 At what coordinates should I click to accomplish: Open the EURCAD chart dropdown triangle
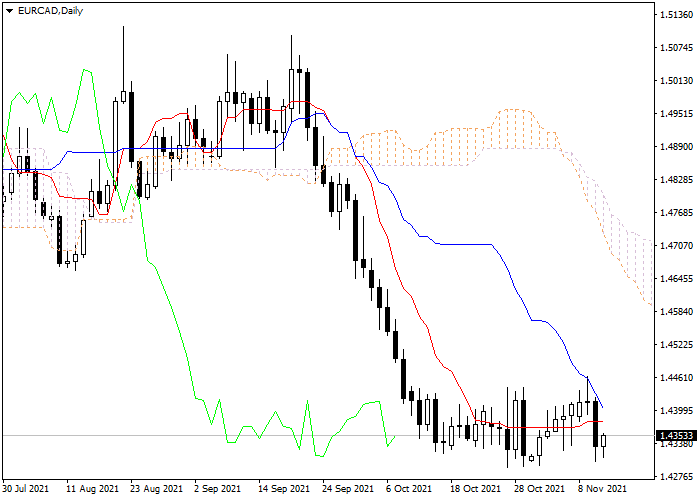pyautogui.click(x=9, y=11)
